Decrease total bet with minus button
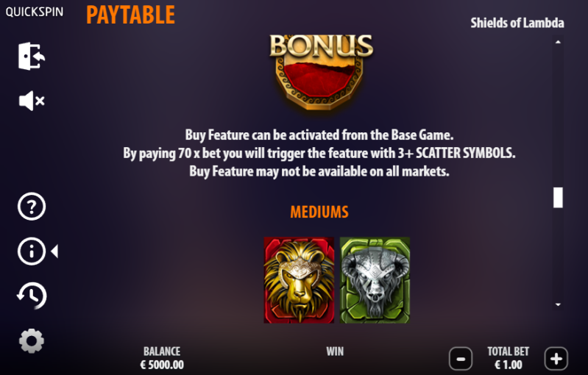 (x=461, y=359)
